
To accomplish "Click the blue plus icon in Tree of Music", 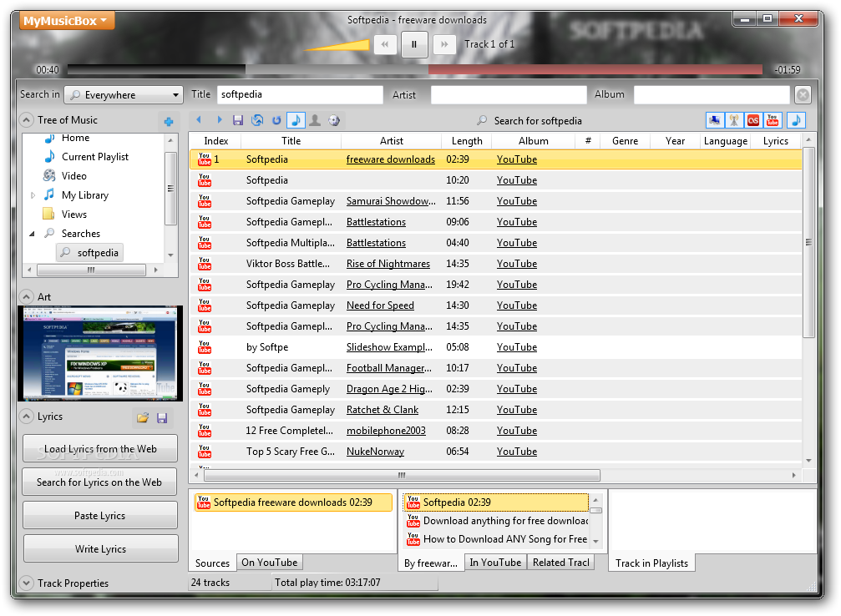I will [x=169, y=122].
